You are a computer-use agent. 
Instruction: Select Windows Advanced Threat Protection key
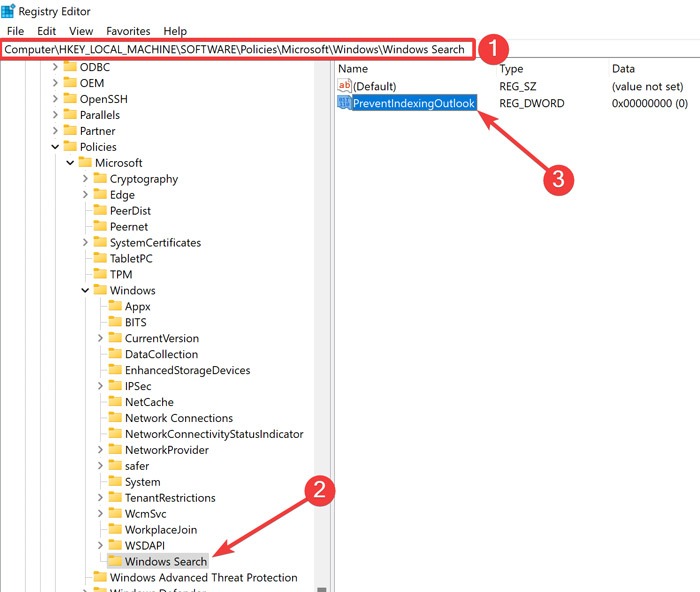(x=204, y=577)
